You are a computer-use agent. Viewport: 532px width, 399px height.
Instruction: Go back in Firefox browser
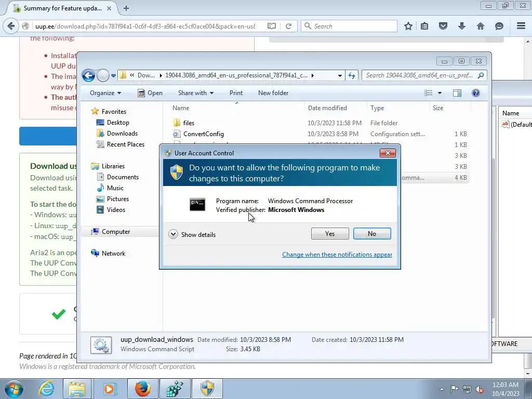(11, 26)
